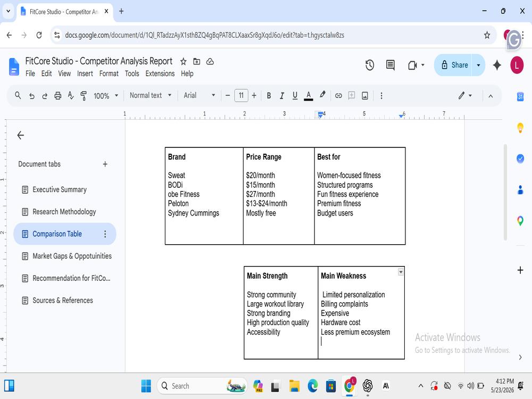Star the document
The height and width of the screenshot is (399, 532).
[183, 61]
